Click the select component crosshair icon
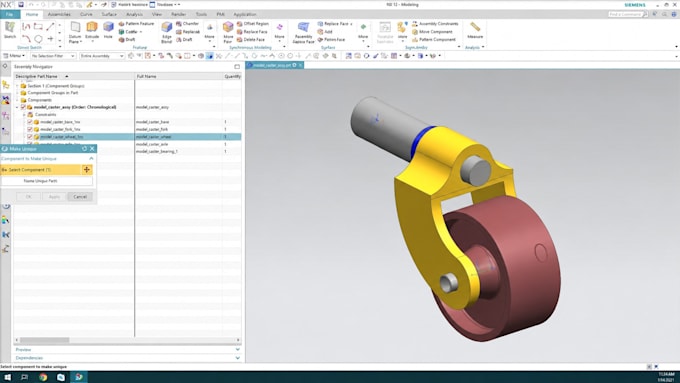Screen dimensions: 680x383 click(x=87, y=170)
